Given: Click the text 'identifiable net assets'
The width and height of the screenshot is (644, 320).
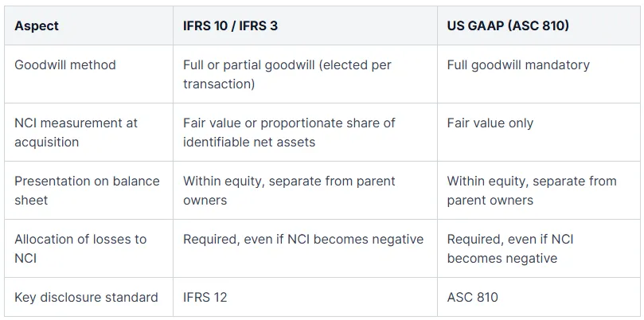Looking at the screenshot, I should pyautogui.click(x=249, y=142).
